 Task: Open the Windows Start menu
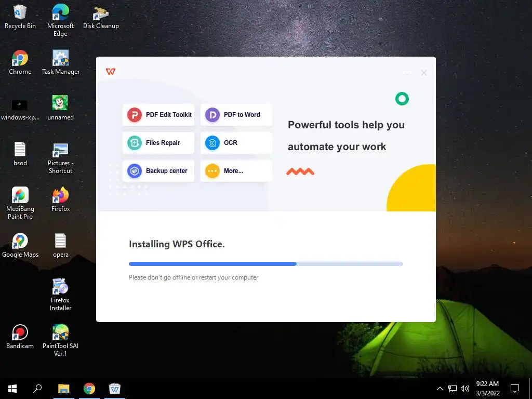click(12, 389)
